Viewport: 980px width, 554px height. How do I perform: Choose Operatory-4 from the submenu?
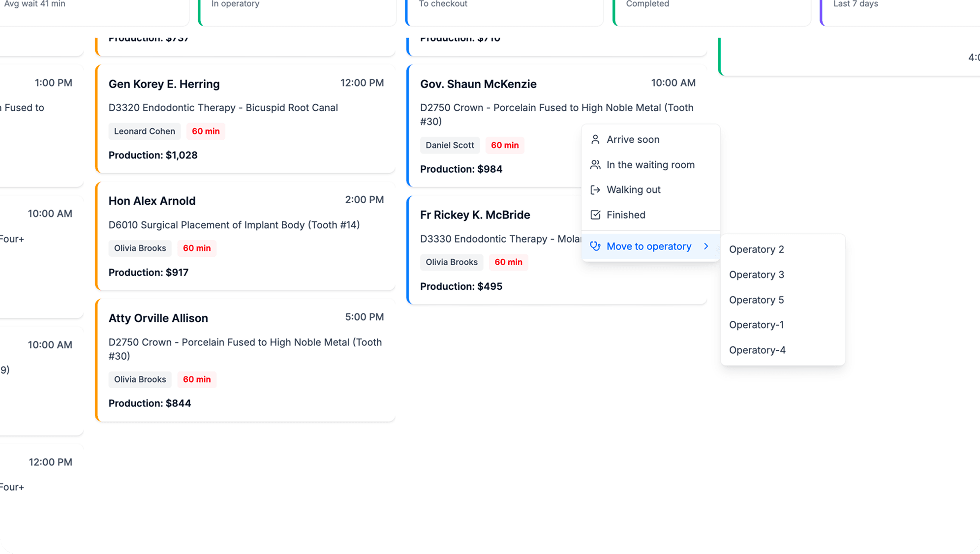pyautogui.click(x=757, y=350)
